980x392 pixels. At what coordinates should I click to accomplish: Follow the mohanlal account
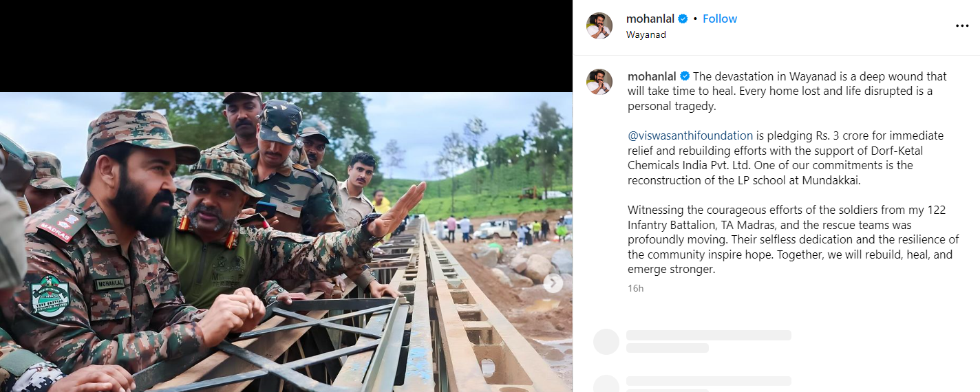(720, 19)
